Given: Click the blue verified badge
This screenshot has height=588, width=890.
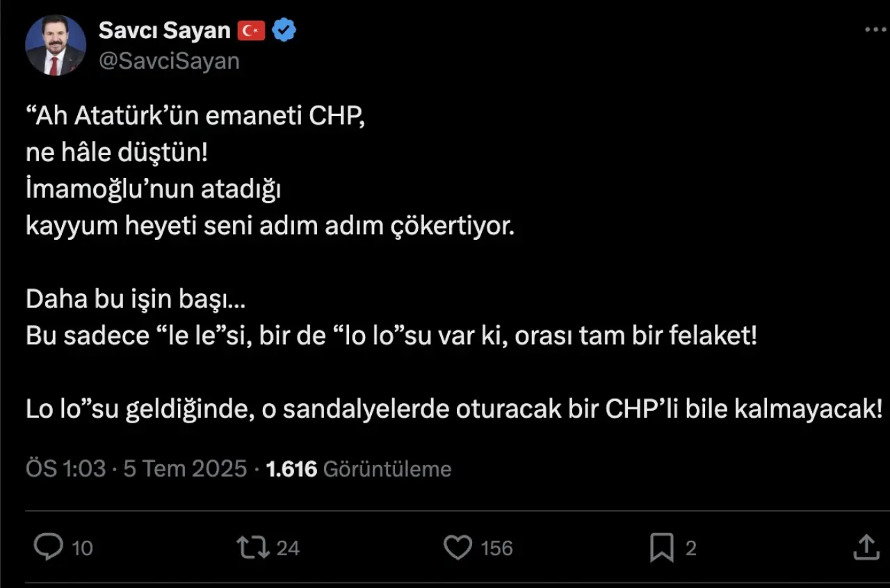Looking at the screenshot, I should click(284, 31).
